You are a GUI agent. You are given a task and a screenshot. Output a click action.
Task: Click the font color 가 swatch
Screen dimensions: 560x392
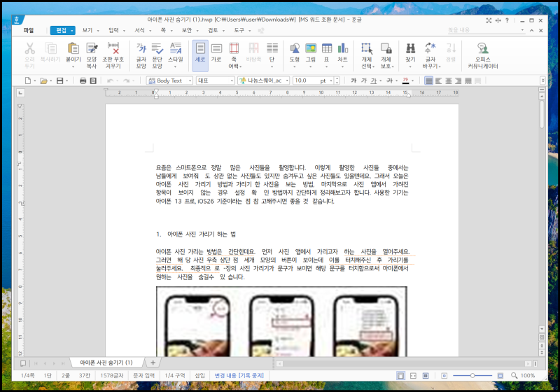click(x=405, y=80)
